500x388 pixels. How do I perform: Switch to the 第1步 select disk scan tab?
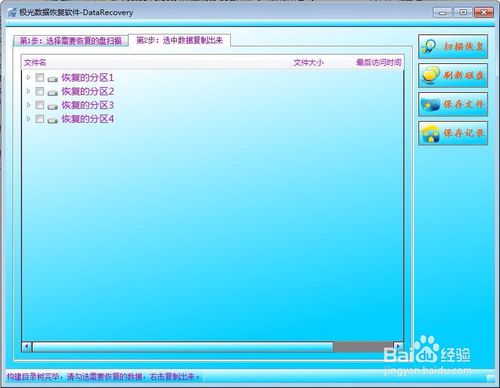click(x=71, y=41)
